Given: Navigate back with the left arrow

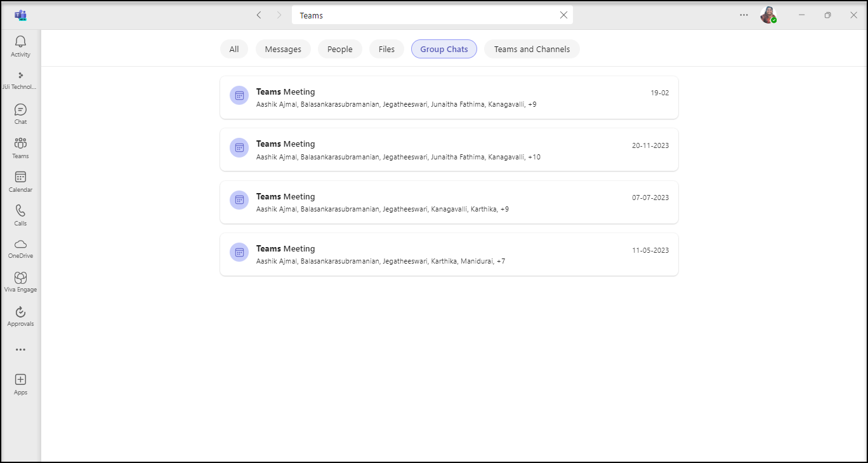Looking at the screenshot, I should pyautogui.click(x=259, y=15).
